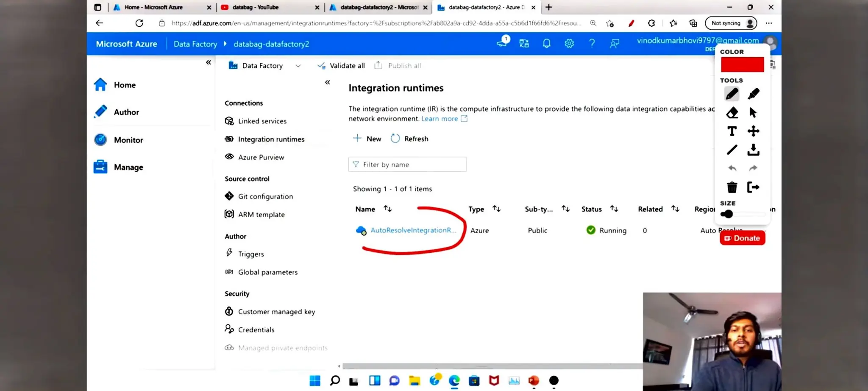Screen dimensions: 868x391
Task: Sort by the Type column
Action: tap(484, 209)
